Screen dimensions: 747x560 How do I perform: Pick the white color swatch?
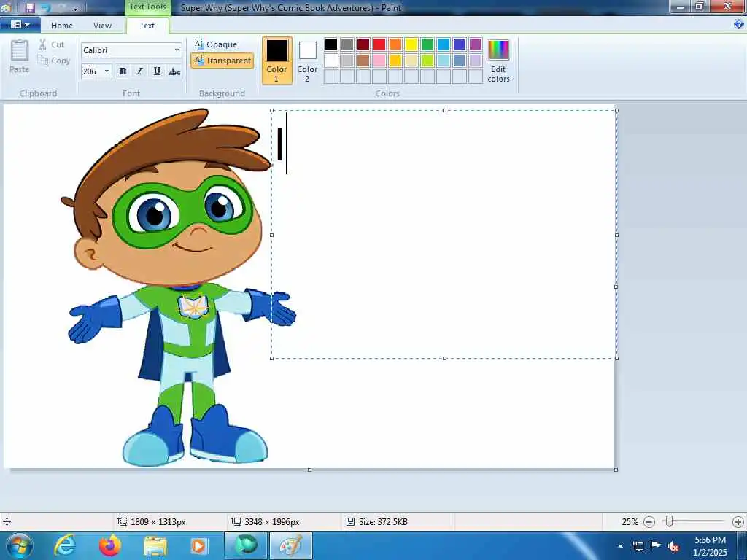[x=331, y=61]
